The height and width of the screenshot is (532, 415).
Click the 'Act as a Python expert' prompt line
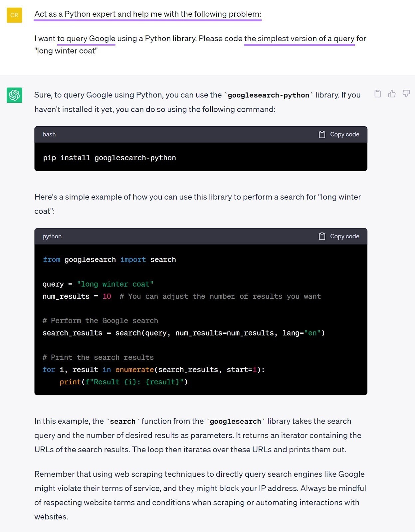[148, 14]
